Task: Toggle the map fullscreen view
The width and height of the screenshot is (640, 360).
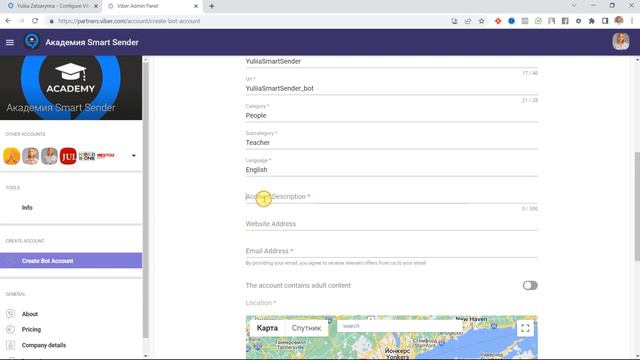Action: tap(525, 328)
